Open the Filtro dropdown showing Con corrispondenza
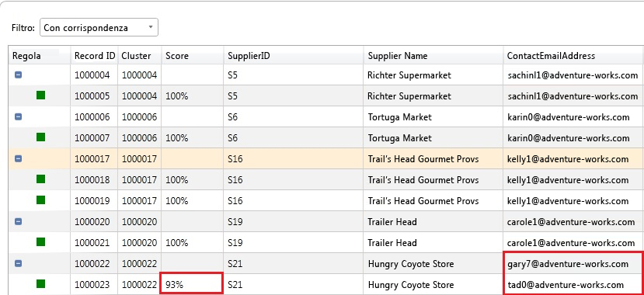The width and height of the screenshot is (644, 295). pos(99,27)
